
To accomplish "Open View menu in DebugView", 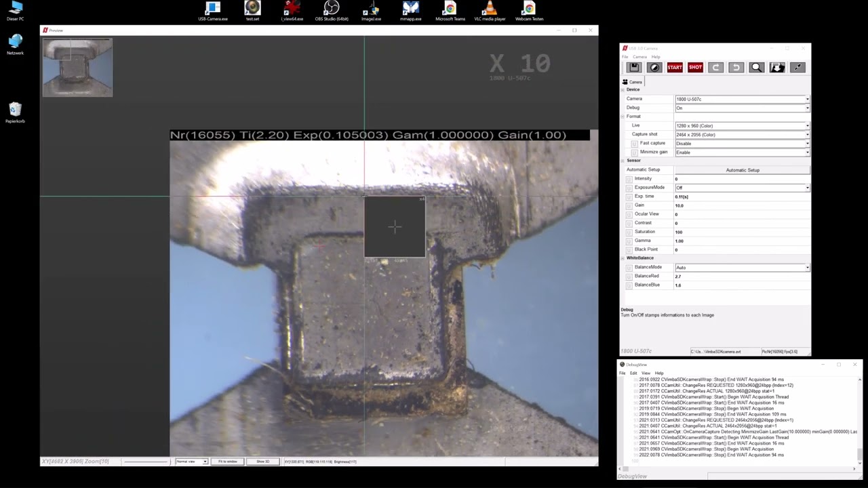I will 646,373.
